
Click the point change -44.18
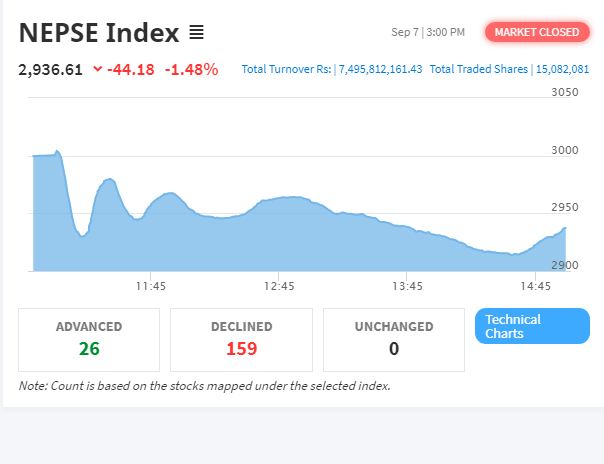[131, 70]
